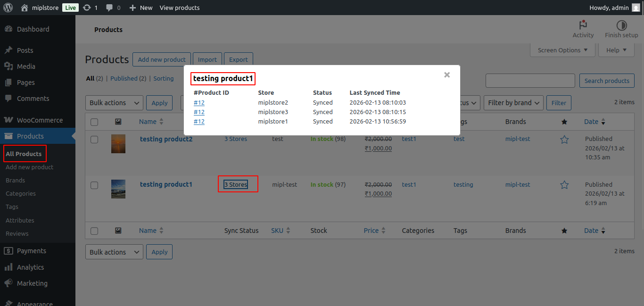Open comments bubble in admin bar
Viewport: 644px width, 306px height.
[109, 8]
